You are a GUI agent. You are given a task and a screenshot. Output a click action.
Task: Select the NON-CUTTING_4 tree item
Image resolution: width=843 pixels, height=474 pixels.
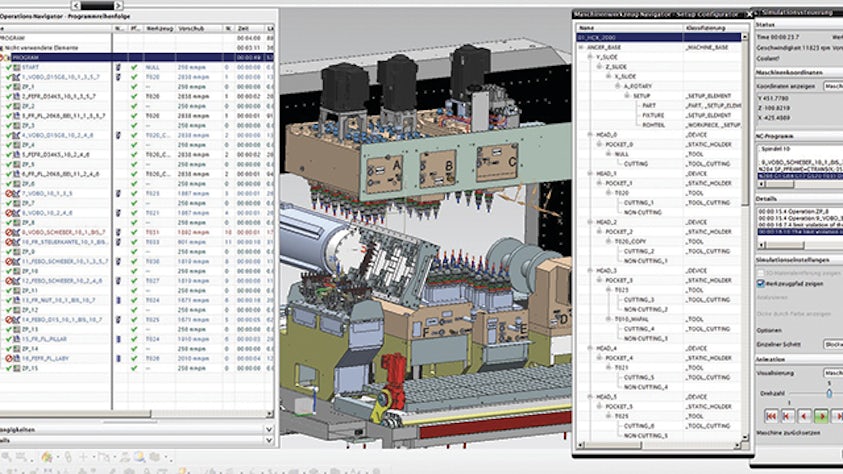(x=646, y=387)
